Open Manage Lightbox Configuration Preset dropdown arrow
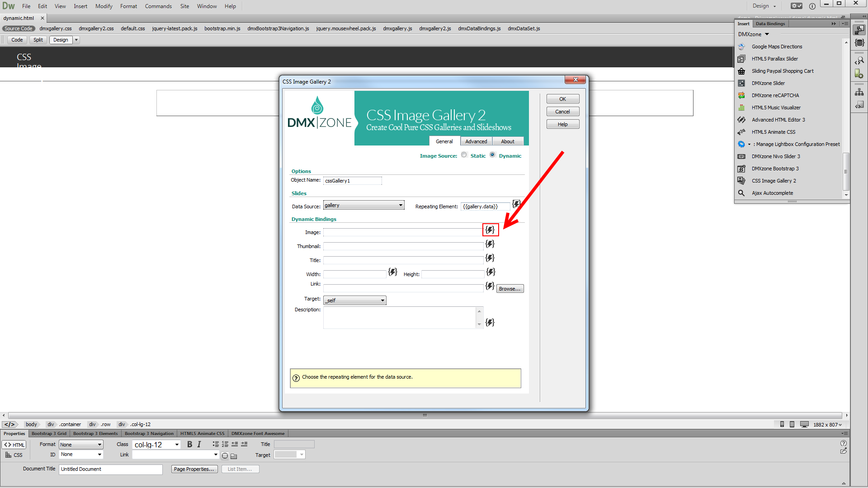The height and width of the screenshot is (488, 868). pyautogui.click(x=749, y=145)
